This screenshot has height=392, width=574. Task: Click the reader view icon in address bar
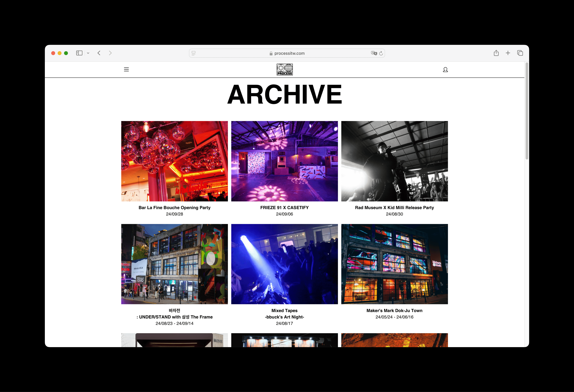(194, 53)
